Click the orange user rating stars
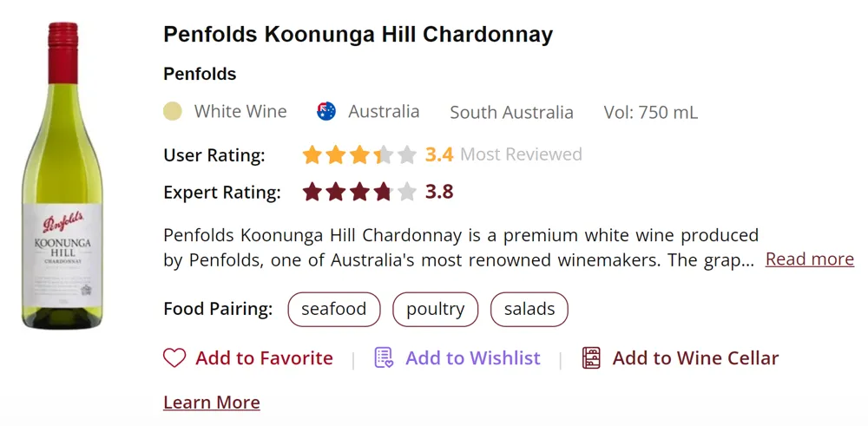This screenshot has width=868, height=426. click(x=359, y=155)
